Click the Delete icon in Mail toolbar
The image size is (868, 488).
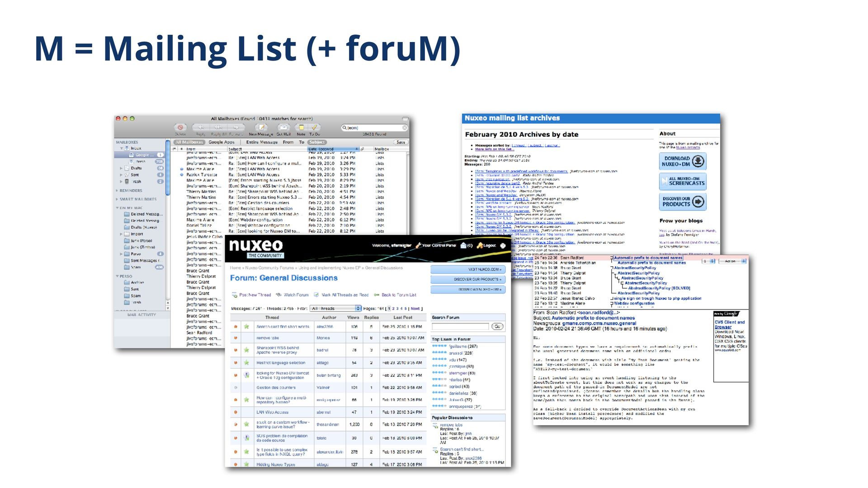(180, 128)
